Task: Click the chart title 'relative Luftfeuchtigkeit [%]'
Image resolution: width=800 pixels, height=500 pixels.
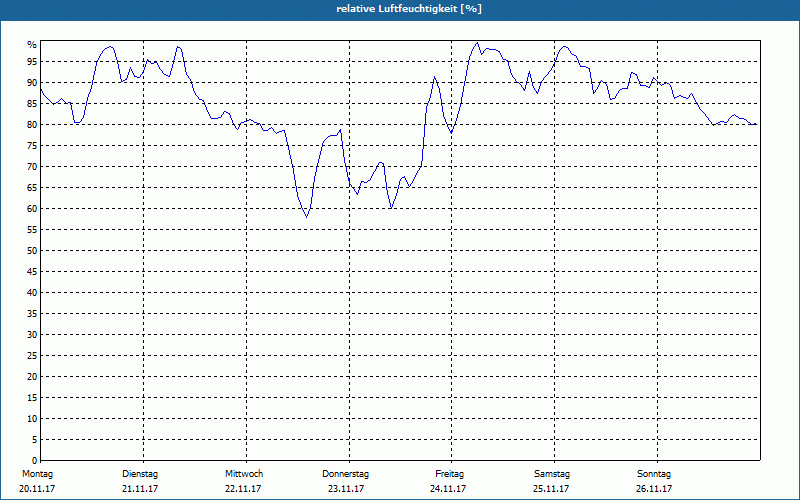Action: coord(409,9)
